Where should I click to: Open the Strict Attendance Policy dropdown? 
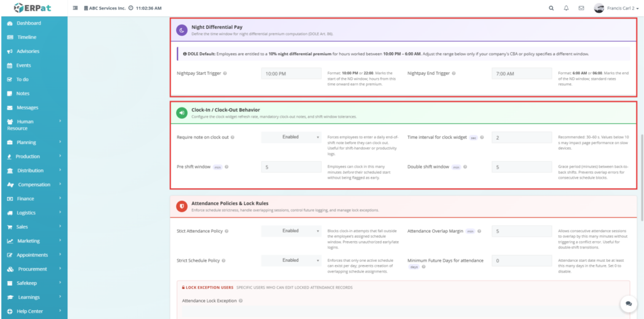coord(291,231)
